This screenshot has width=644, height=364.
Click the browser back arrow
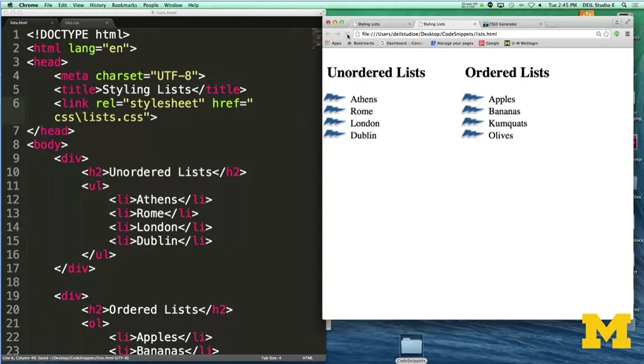click(x=328, y=34)
